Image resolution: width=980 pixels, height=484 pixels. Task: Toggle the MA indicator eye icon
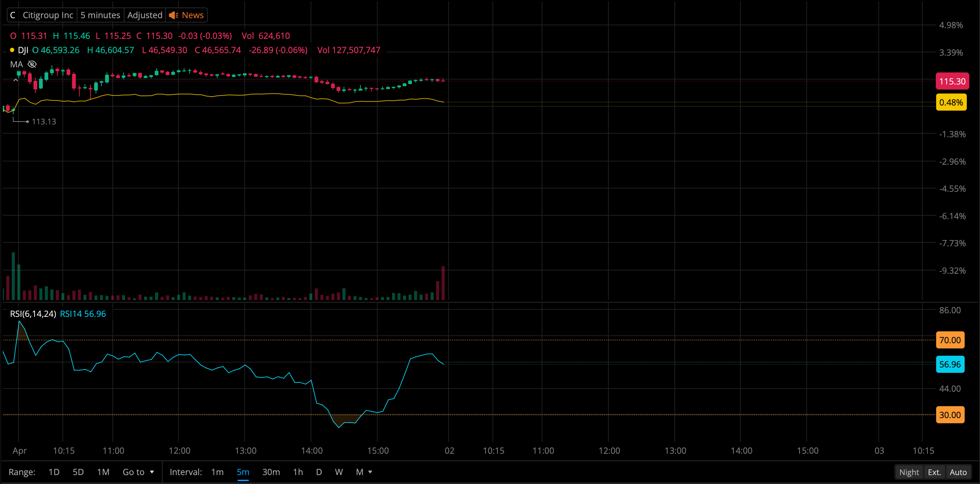[32, 64]
